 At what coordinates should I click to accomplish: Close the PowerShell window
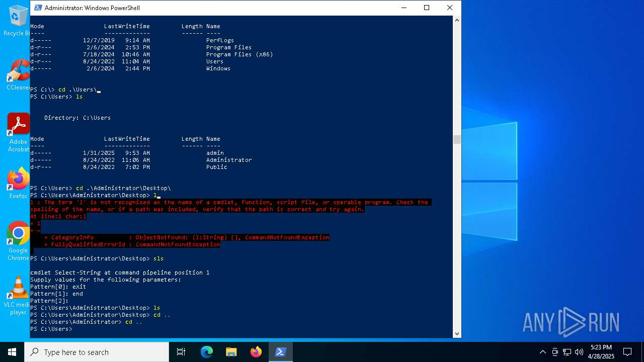pyautogui.click(x=450, y=8)
